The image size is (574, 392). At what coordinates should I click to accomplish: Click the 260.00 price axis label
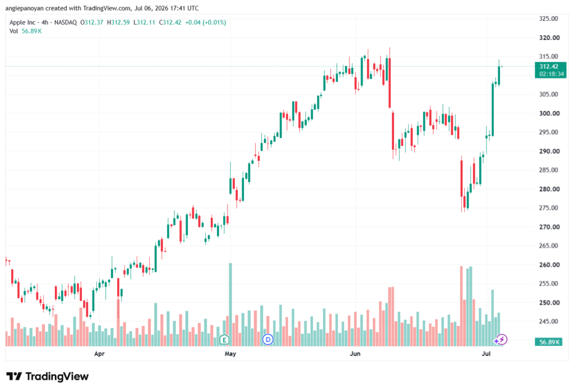[549, 265]
